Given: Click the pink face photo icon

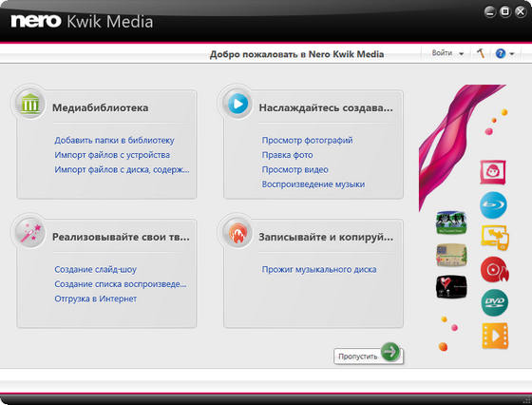Looking at the screenshot, I should coord(493,172).
